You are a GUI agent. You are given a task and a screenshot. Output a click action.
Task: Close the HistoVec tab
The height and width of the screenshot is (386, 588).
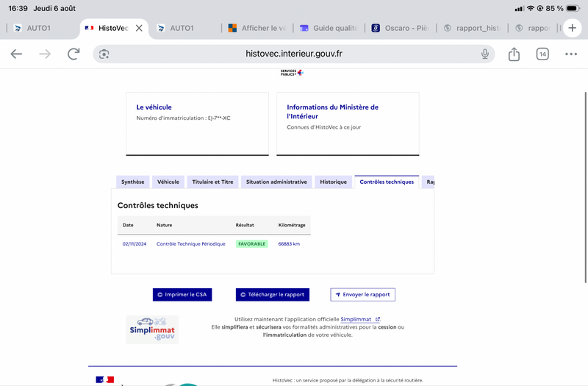click(x=139, y=28)
